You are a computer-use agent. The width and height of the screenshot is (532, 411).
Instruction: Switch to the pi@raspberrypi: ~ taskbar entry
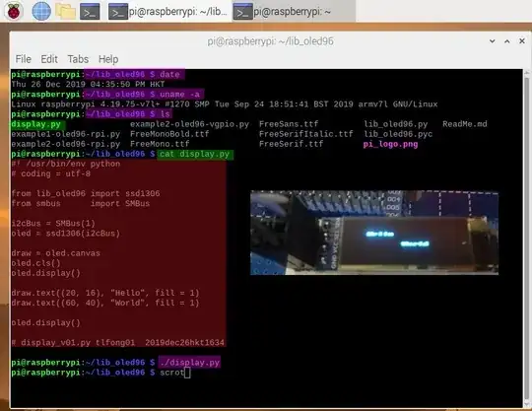[x=294, y=12]
